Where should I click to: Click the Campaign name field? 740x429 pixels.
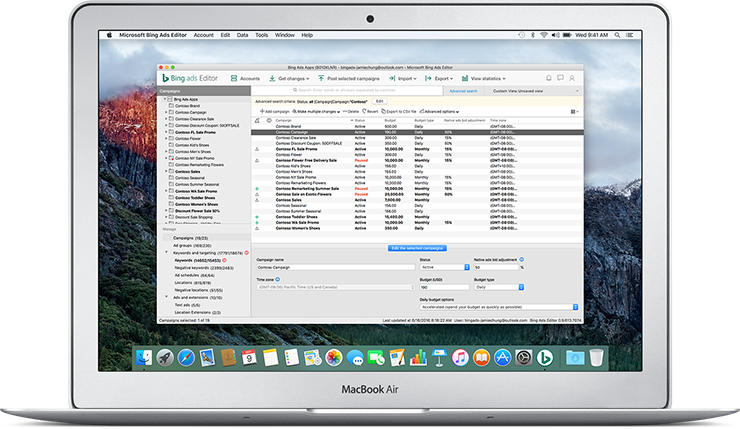click(336, 267)
